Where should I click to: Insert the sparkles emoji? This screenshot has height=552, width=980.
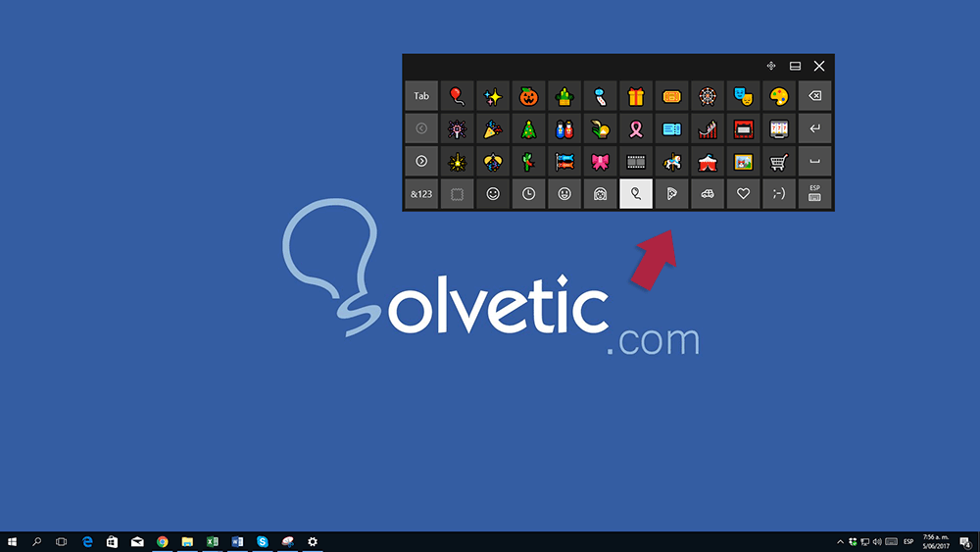[493, 96]
